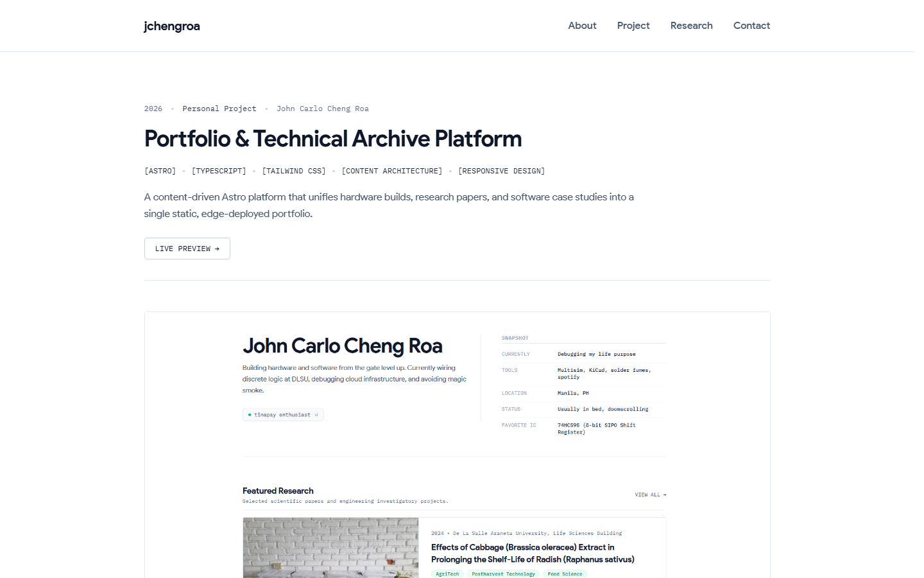Click the refresh icon in tinapay badge
Viewport: 924px width, 578px height.
point(316,415)
